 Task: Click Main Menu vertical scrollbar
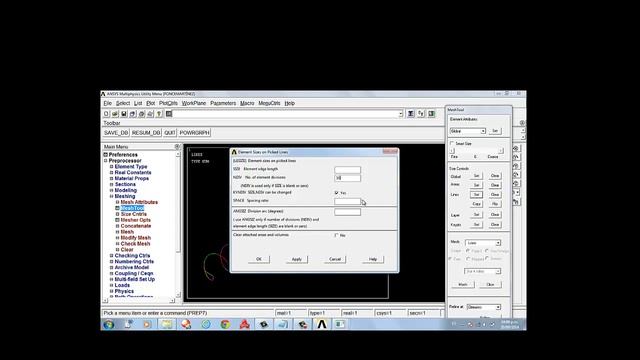pos(178,224)
